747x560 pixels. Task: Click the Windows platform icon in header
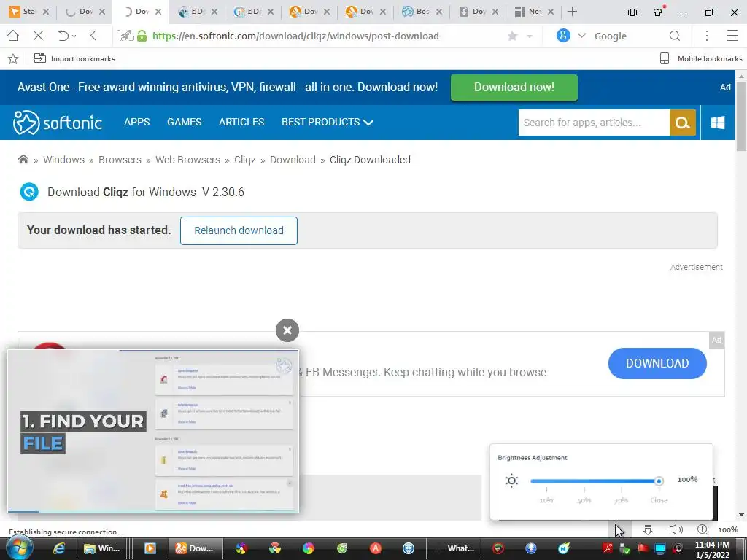[718, 122]
